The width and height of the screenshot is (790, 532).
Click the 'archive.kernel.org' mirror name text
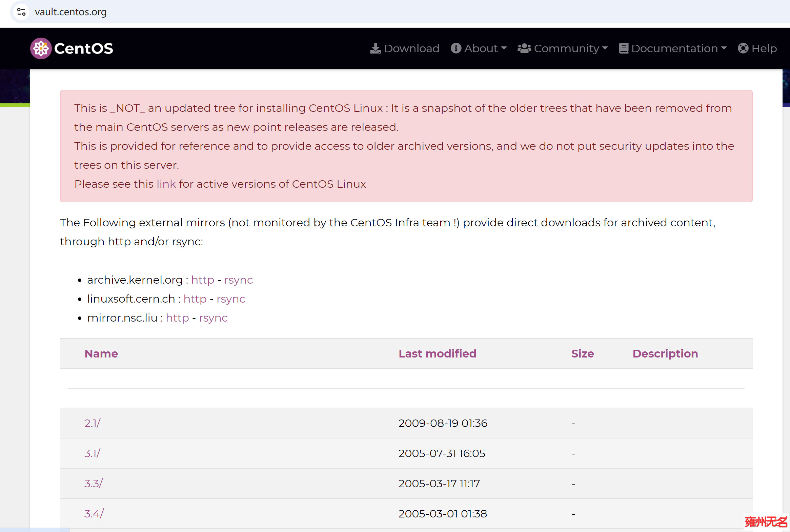tap(135, 280)
